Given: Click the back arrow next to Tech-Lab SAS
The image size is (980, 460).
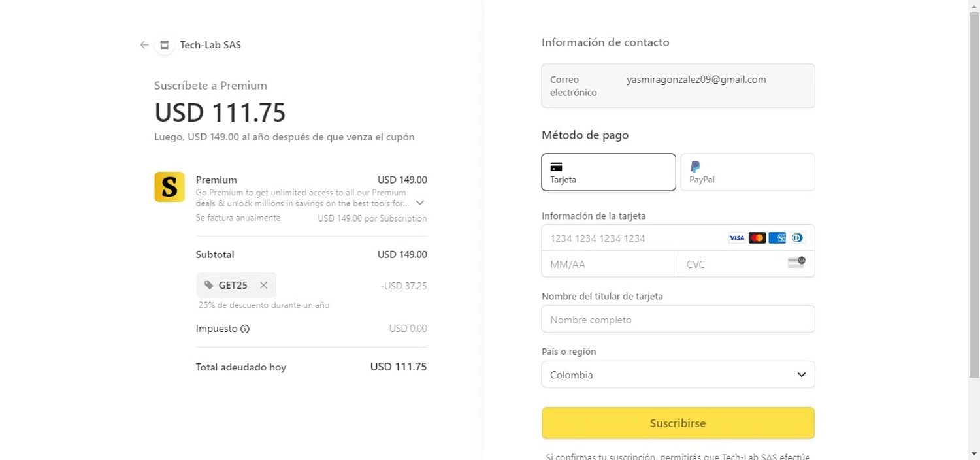Looking at the screenshot, I should tap(144, 45).
